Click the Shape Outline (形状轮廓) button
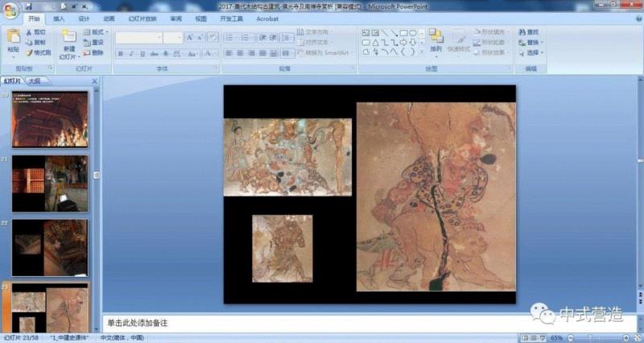The height and width of the screenshot is (343, 644). (491, 43)
